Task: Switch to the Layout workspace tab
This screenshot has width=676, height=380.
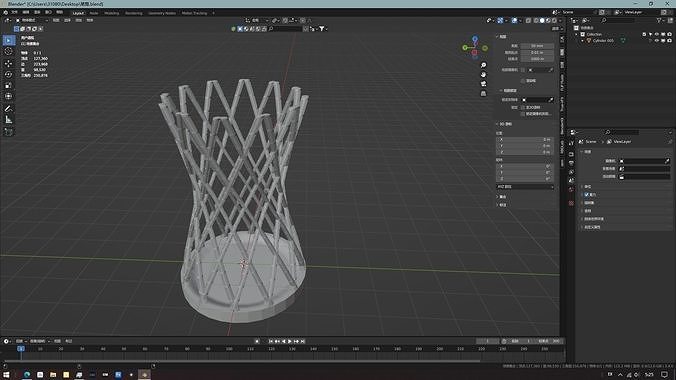Action: pyautogui.click(x=78, y=13)
